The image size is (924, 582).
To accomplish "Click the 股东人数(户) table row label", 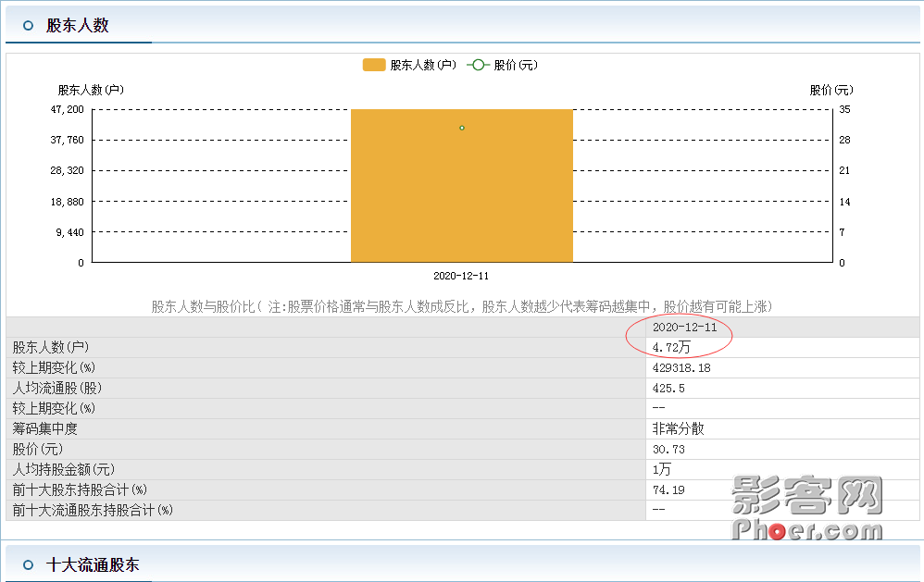I will tap(51, 348).
